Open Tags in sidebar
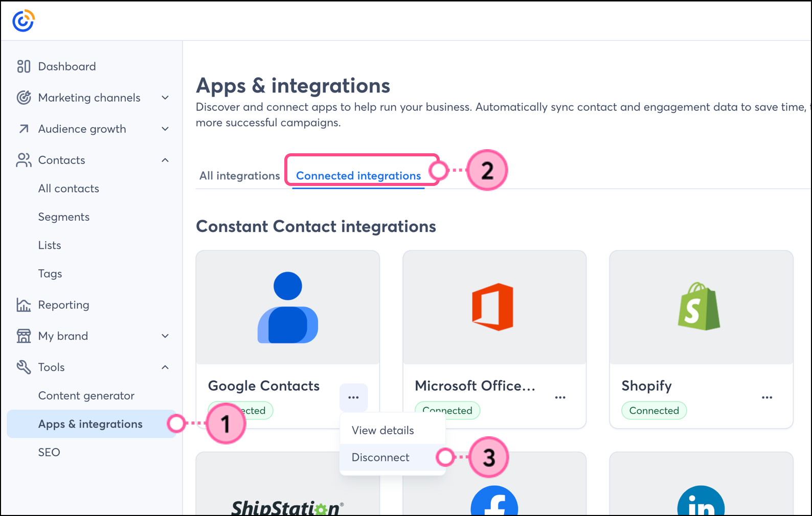The height and width of the screenshot is (516, 812). [50, 274]
